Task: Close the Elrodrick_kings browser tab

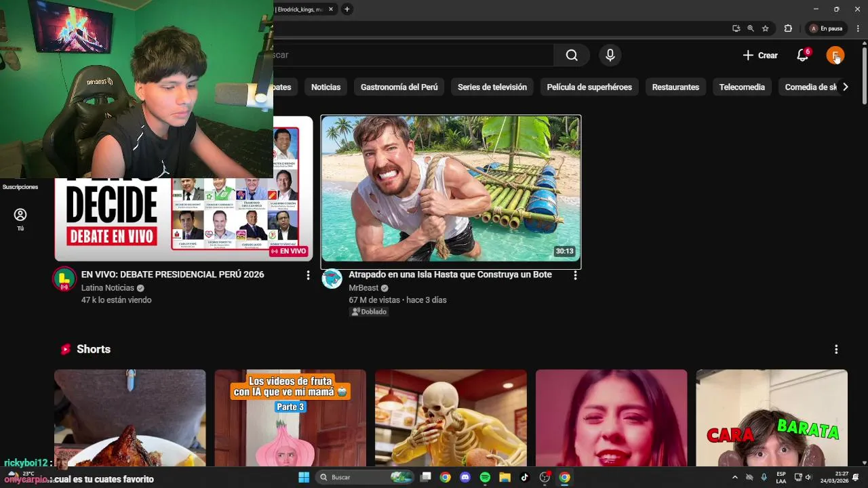Action: point(330,9)
